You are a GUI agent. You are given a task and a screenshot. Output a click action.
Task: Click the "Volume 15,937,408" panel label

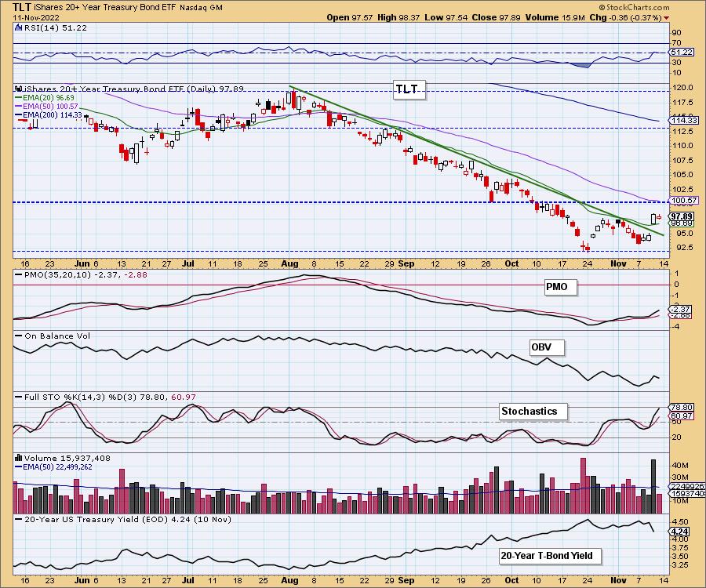[67, 458]
